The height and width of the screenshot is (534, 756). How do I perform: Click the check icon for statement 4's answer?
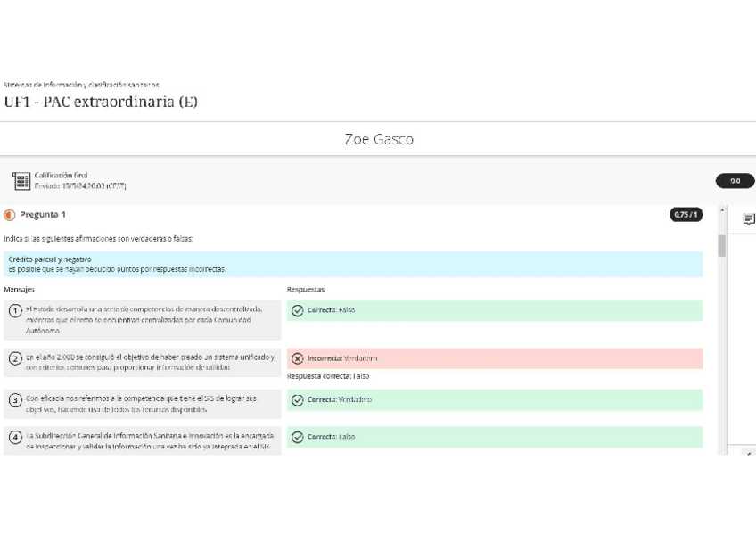pyautogui.click(x=298, y=437)
